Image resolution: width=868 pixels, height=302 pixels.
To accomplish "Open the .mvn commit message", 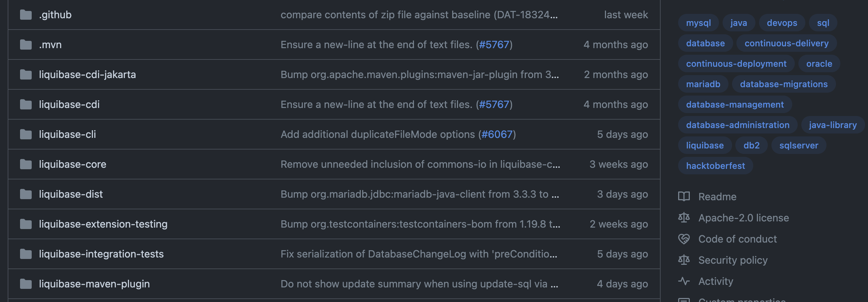I will [x=396, y=44].
